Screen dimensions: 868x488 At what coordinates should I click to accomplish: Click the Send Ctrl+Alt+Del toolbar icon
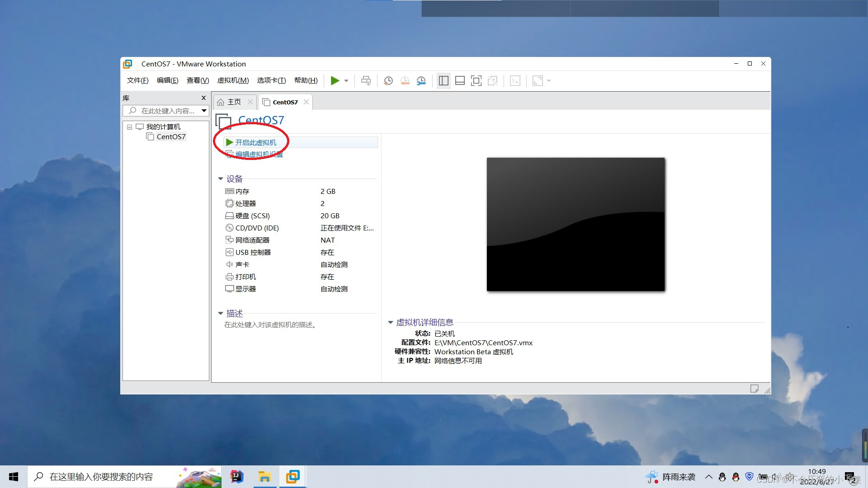coord(366,81)
